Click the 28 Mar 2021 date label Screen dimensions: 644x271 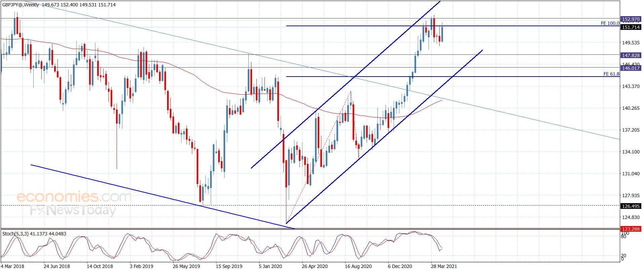(444, 266)
